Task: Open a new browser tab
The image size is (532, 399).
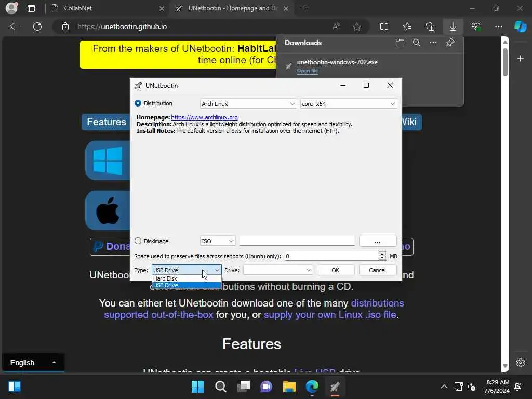Action: click(305, 8)
